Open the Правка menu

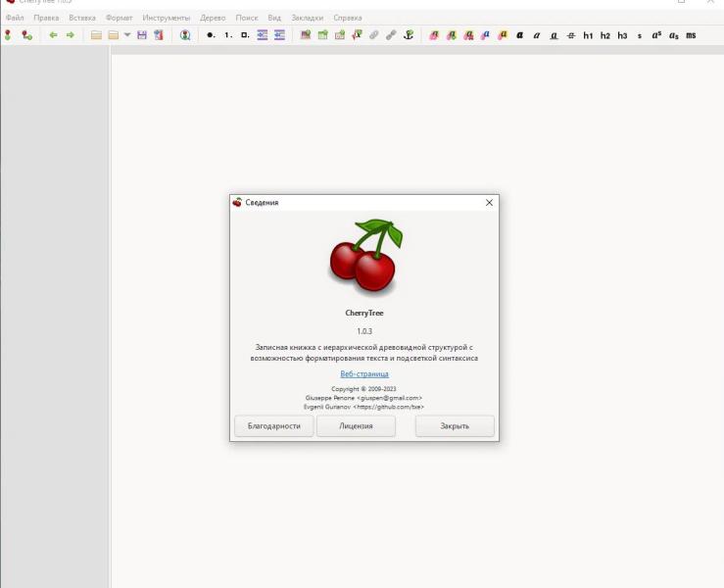(46, 18)
